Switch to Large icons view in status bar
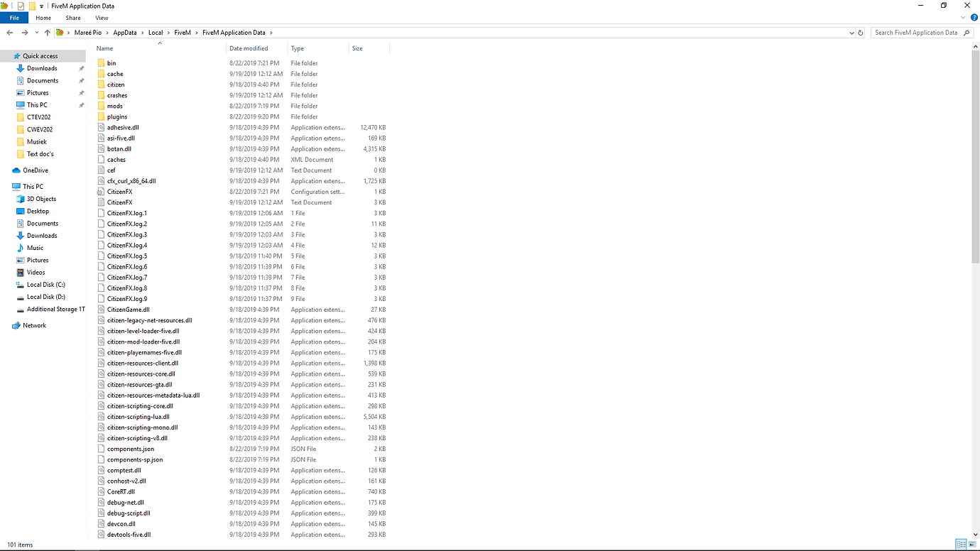Image resolution: width=980 pixels, height=551 pixels. [x=972, y=545]
